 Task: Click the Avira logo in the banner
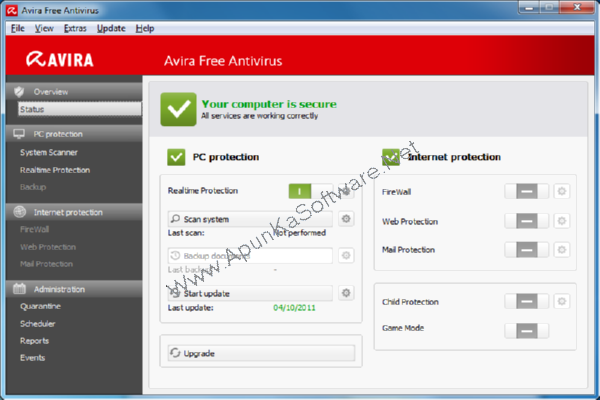tap(60, 59)
